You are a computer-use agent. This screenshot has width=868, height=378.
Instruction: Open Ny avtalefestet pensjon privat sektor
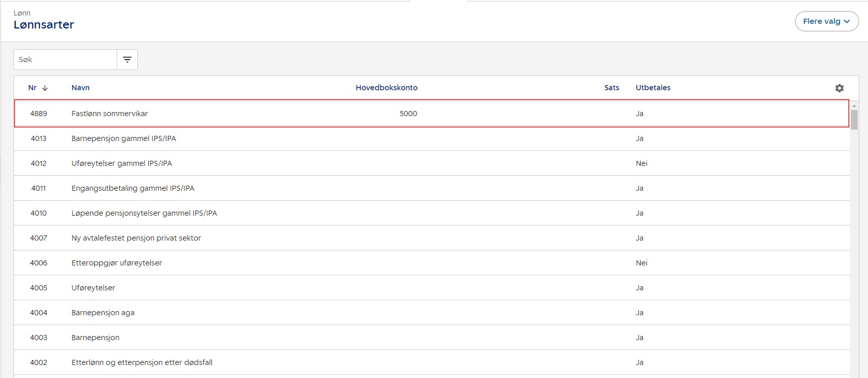tap(136, 238)
